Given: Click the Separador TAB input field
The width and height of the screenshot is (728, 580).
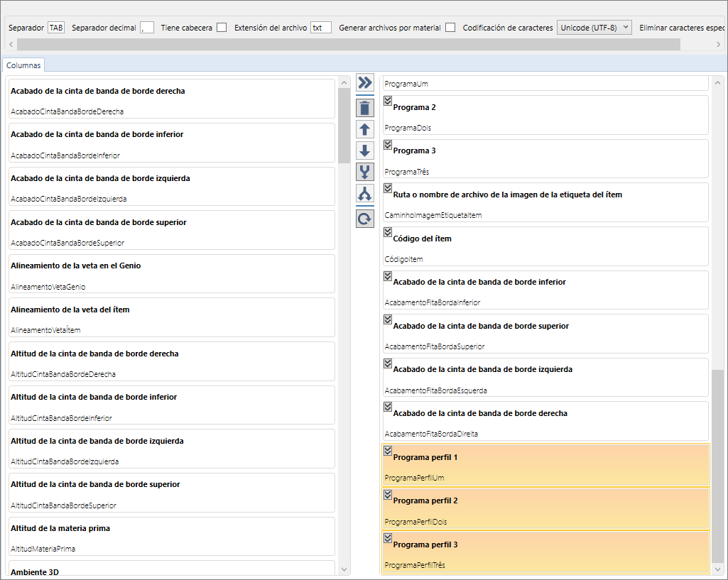Looking at the screenshot, I should tap(56, 28).
